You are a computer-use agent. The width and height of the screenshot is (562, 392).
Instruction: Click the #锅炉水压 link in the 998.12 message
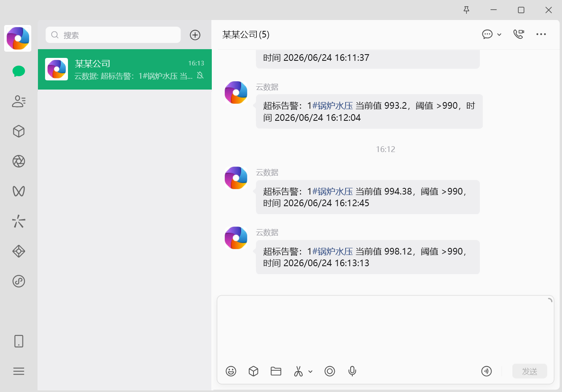[x=333, y=252]
